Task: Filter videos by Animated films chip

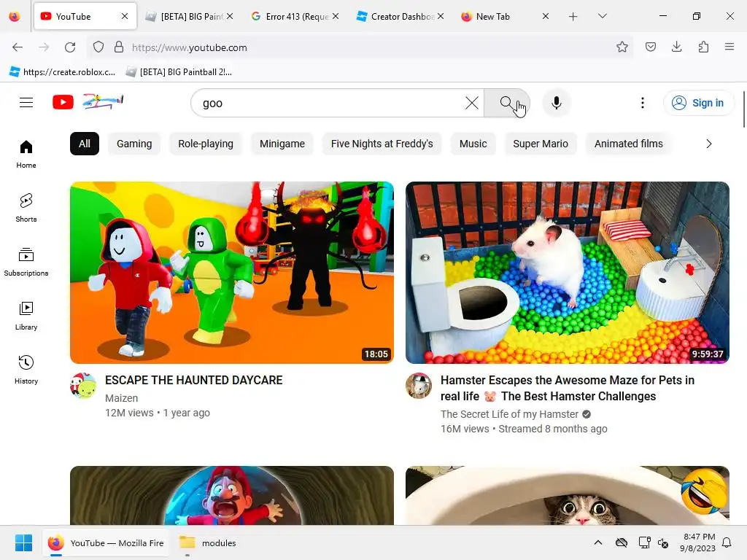Action: (x=629, y=144)
